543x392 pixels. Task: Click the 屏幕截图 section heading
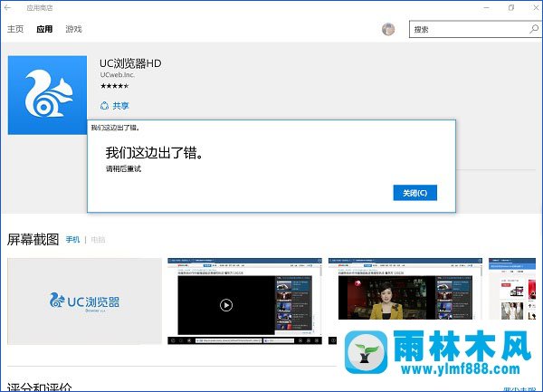[33, 239]
